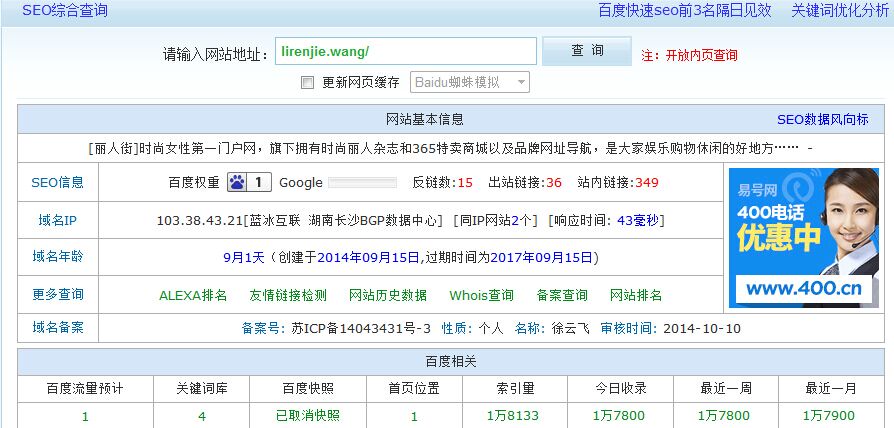This screenshot has width=894, height=428.
Task: Open the ALEXA排名 link
Action: (x=193, y=295)
